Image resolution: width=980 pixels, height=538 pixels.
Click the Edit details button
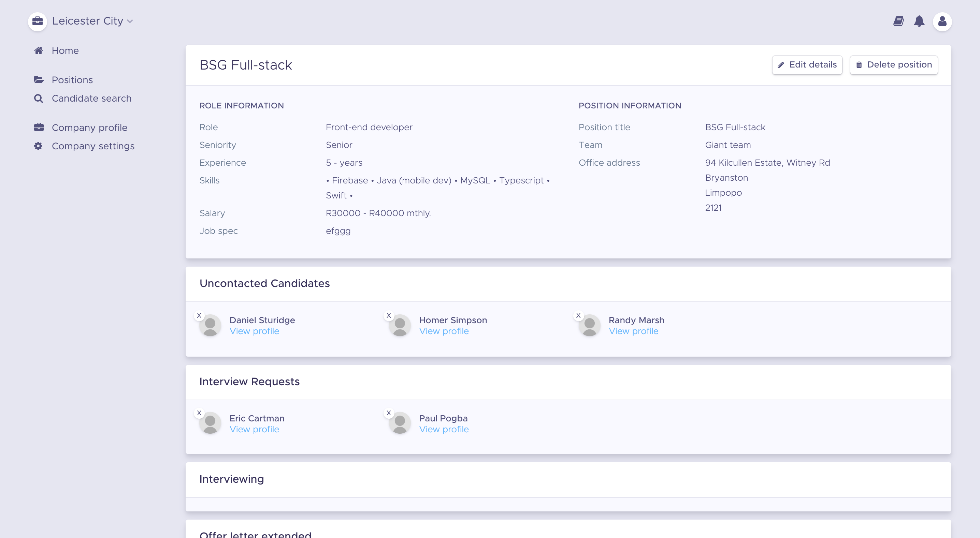tap(807, 65)
